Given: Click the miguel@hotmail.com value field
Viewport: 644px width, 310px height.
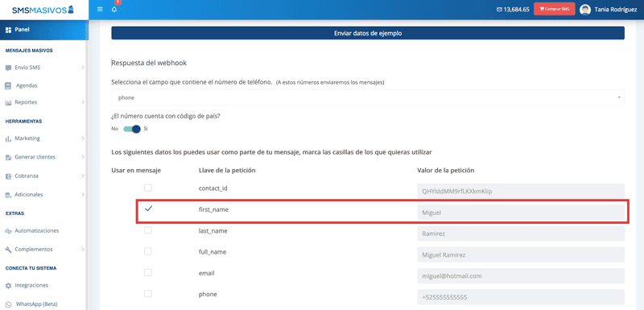Looking at the screenshot, I should point(521,276).
